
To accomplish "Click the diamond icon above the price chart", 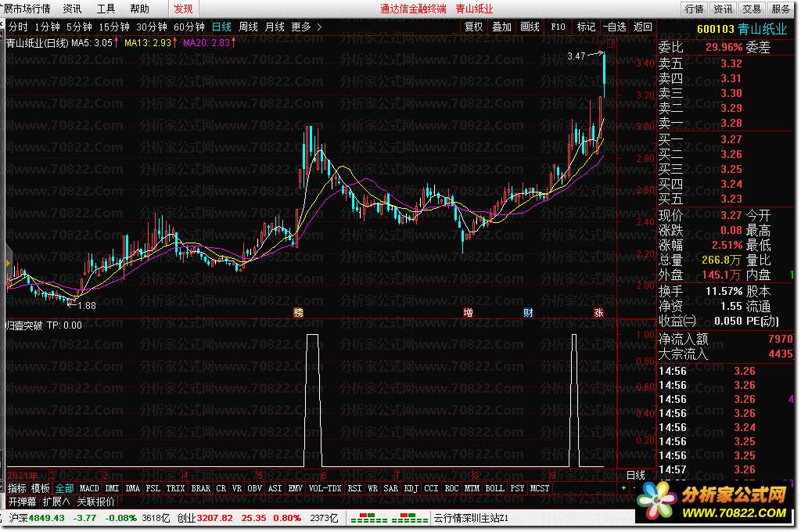I will [600, 43].
